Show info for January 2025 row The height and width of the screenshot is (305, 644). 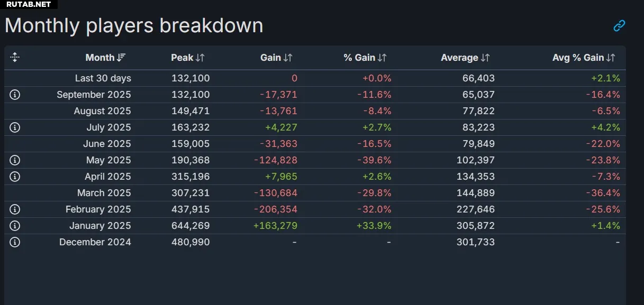coord(15,226)
